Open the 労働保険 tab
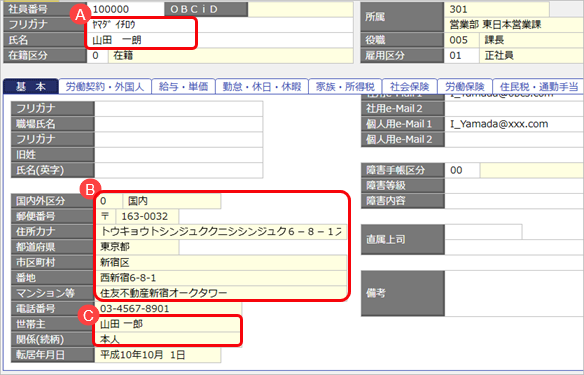Screen dimensions: 584x375 (465, 86)
